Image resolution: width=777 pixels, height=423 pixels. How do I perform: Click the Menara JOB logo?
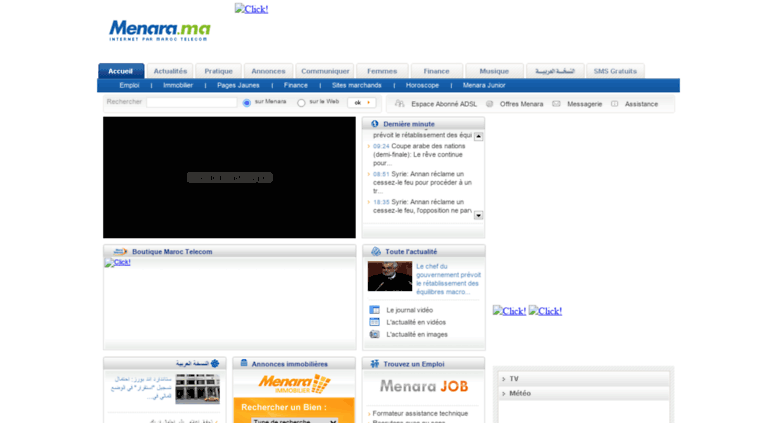[x=424, y=386]
